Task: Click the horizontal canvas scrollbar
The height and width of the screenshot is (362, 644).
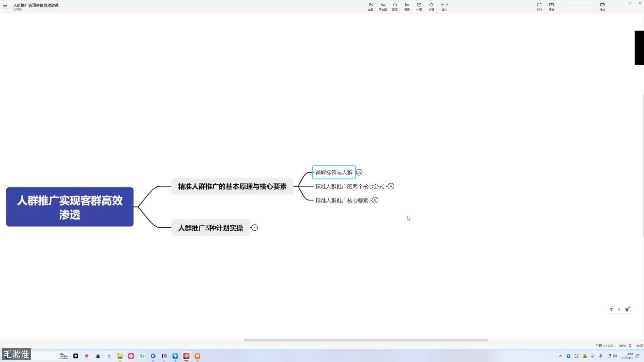Action: (x=366, y=340)
